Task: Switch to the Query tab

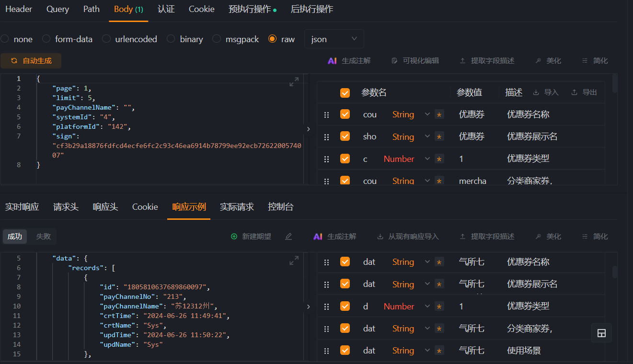Action: coord(58,9)
